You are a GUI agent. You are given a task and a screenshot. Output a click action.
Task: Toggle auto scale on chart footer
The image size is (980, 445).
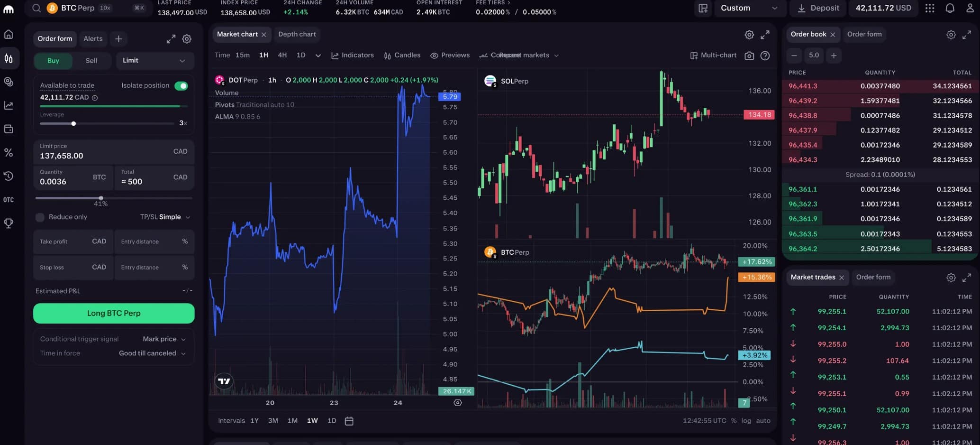[763, 421]
